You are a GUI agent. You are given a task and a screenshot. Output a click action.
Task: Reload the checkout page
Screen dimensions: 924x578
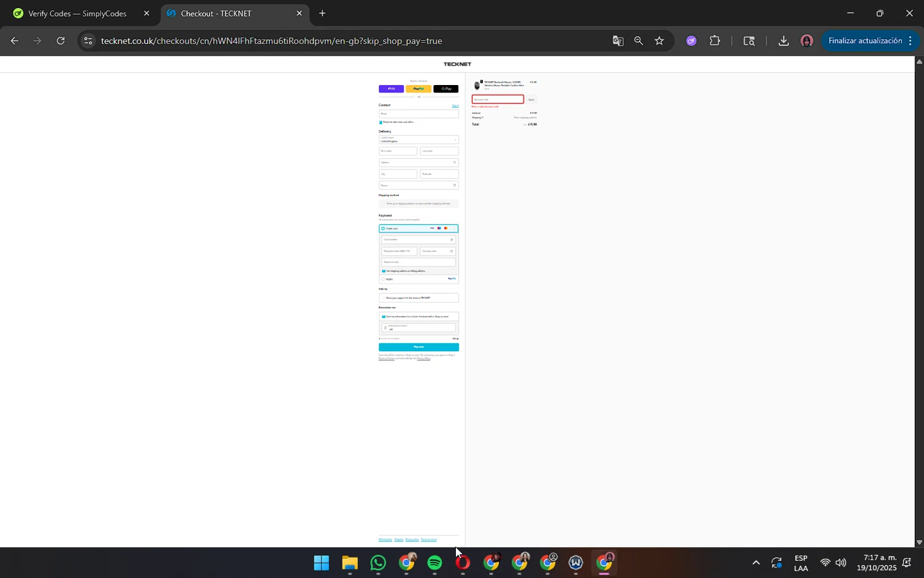click(60, 41)
